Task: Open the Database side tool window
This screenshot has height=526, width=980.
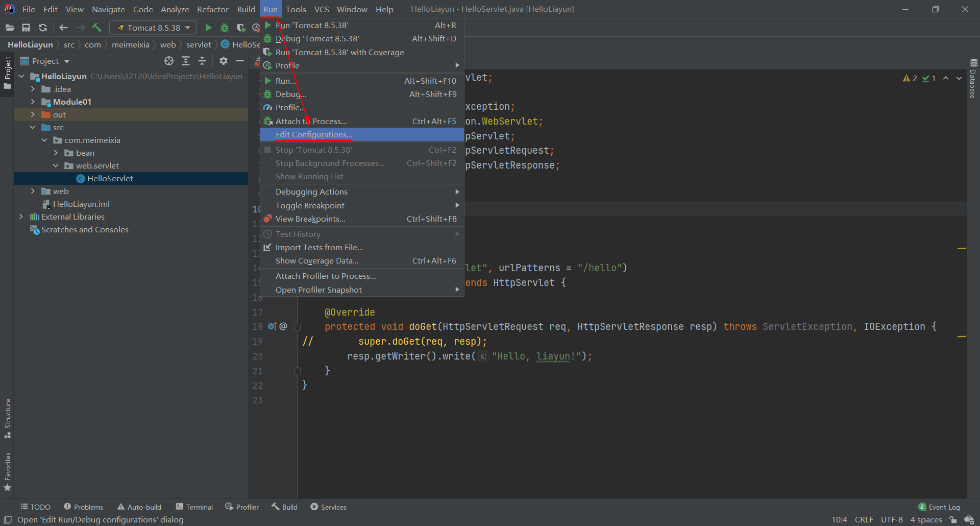Action: (973, 79)
